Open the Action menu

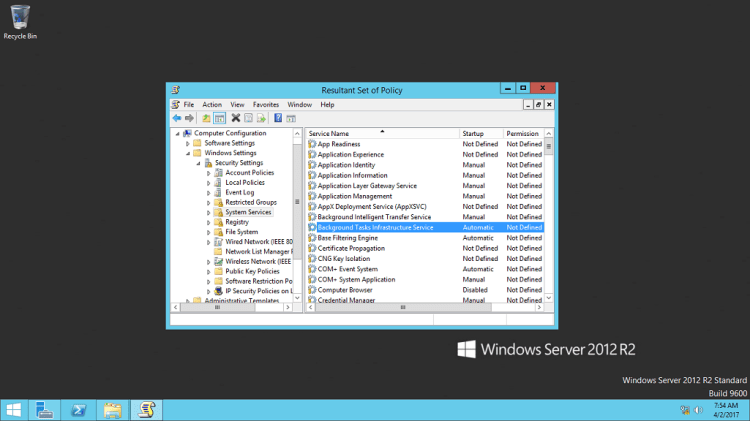(212, 104)
